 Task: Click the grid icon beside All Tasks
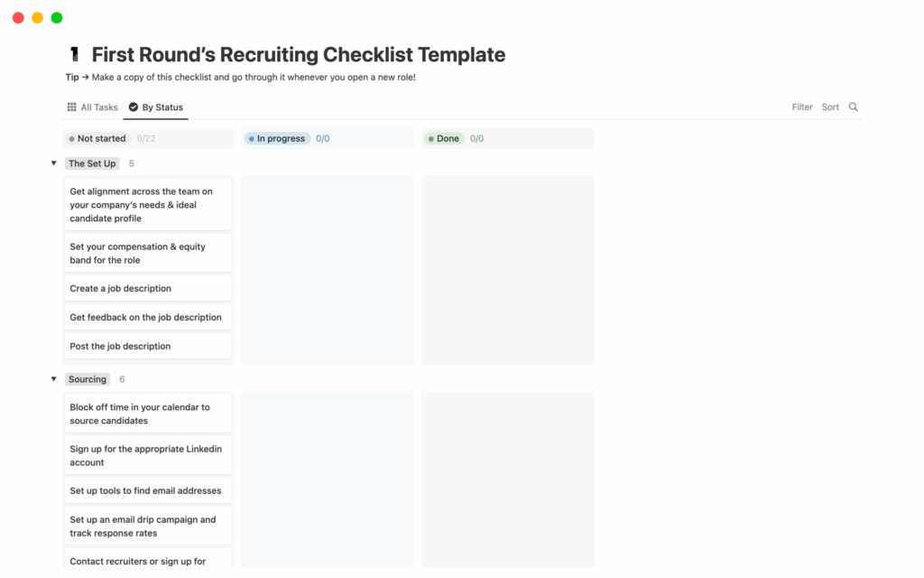click(71, 107)
